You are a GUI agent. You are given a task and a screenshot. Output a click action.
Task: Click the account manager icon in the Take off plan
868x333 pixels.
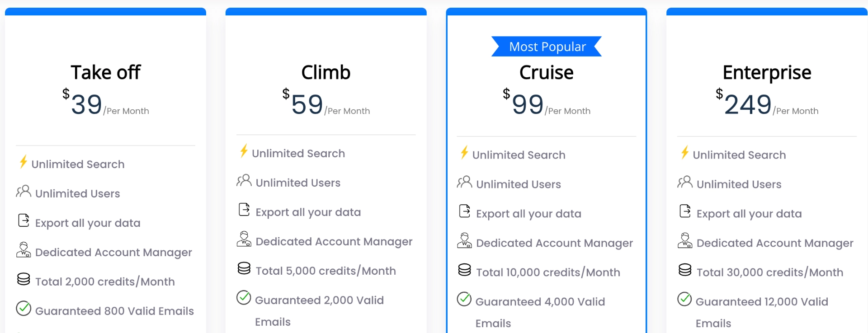pyautogui.click(x=24, y=250)
